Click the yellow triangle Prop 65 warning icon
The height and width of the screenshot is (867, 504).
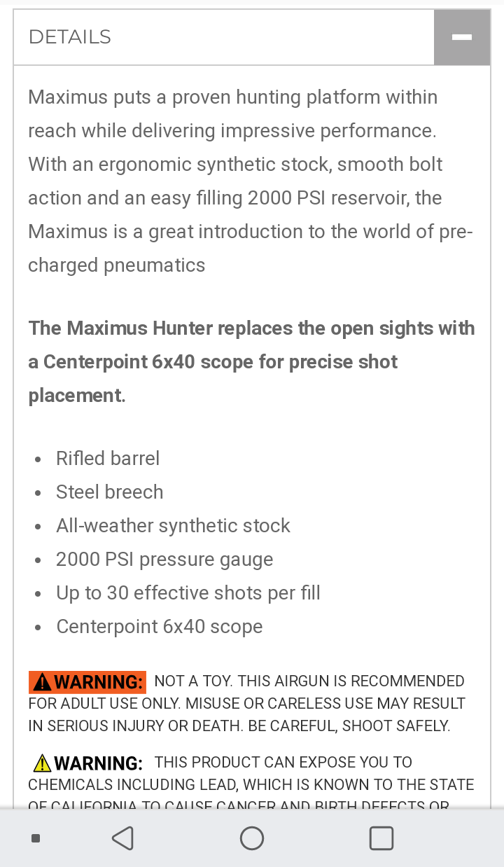click(x=42, y=763)
